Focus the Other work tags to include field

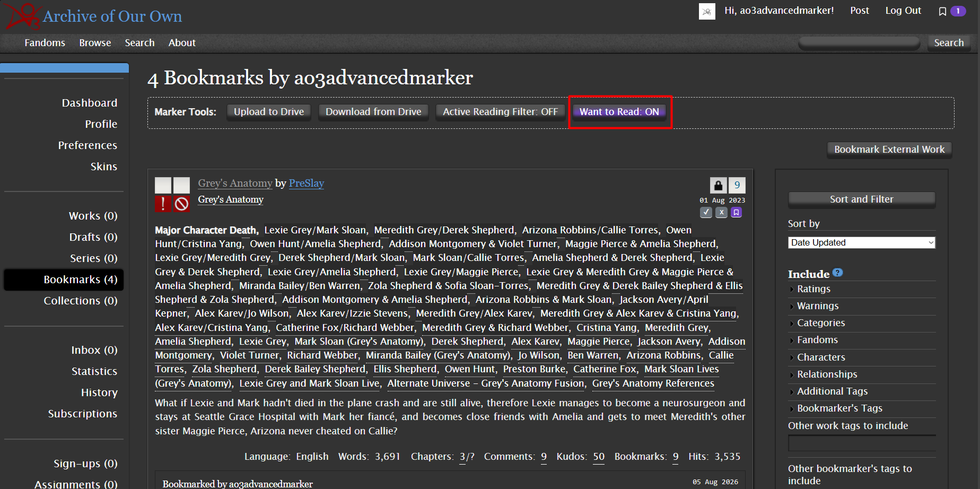point(862,443)
